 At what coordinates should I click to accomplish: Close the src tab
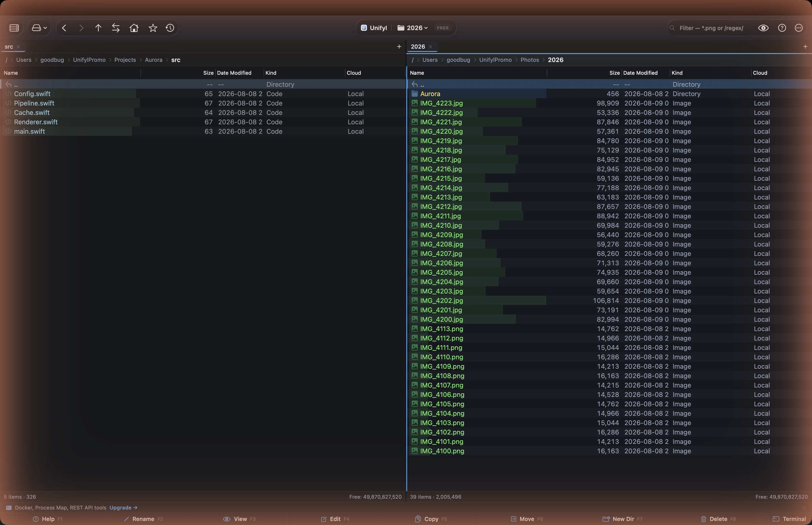(18, 47)
